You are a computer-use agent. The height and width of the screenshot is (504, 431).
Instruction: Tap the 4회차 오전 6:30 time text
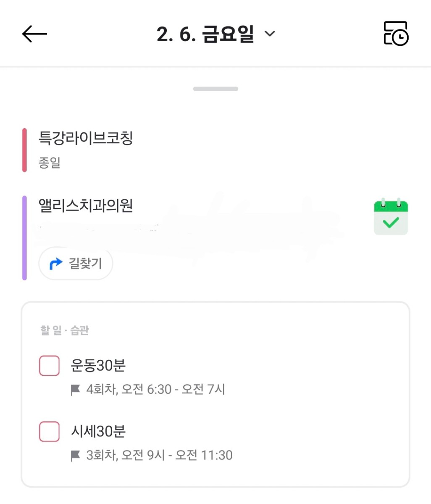coord(155,390)
